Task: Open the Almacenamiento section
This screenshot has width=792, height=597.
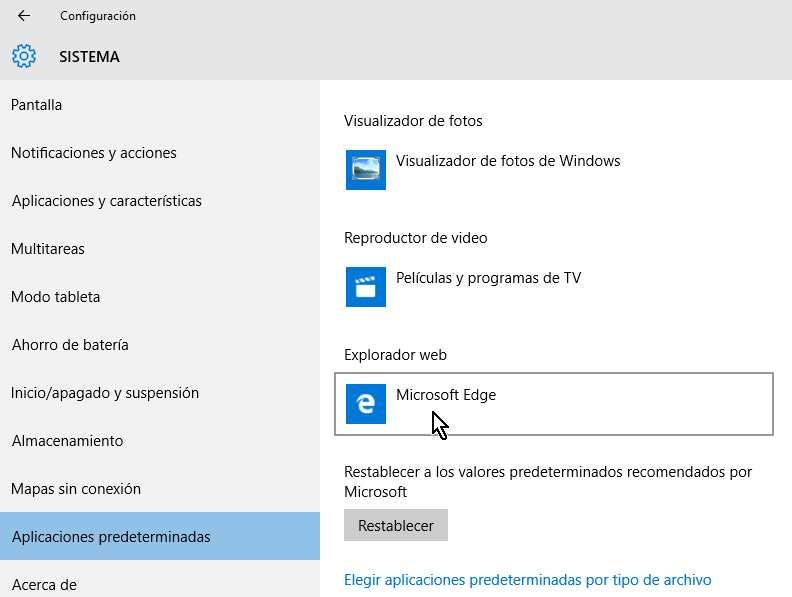Action: coord(160,441)
